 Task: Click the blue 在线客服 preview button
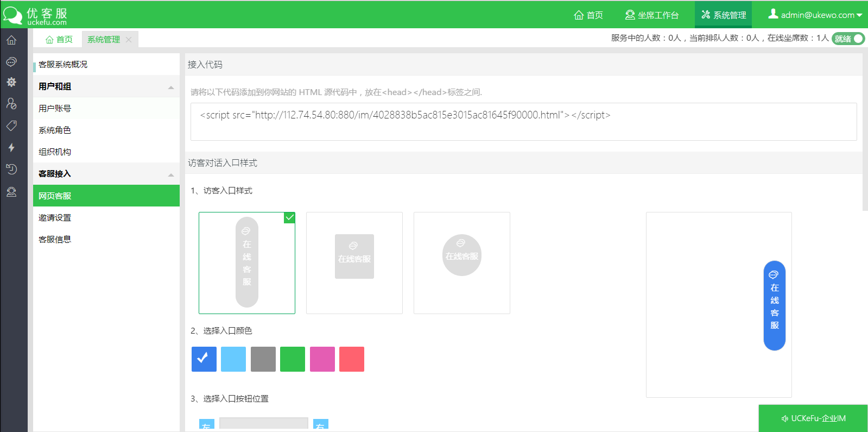pyautogui.click(x=775, y=305)
